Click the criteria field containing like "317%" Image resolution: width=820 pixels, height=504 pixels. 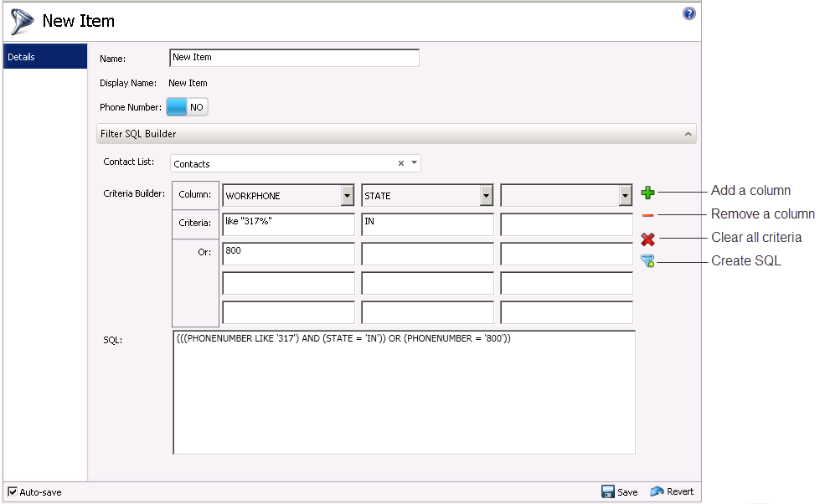(288, 224)
